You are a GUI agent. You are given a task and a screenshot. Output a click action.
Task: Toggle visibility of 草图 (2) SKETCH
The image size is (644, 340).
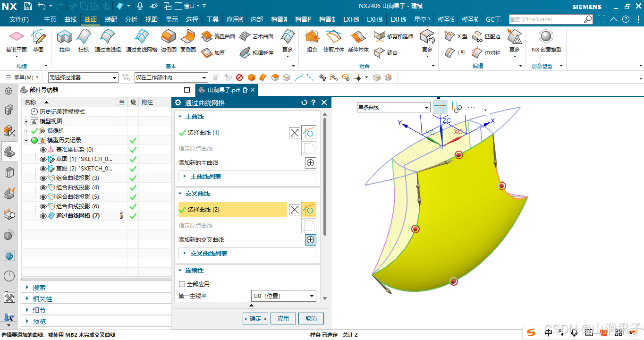click(x=43, y=169)
